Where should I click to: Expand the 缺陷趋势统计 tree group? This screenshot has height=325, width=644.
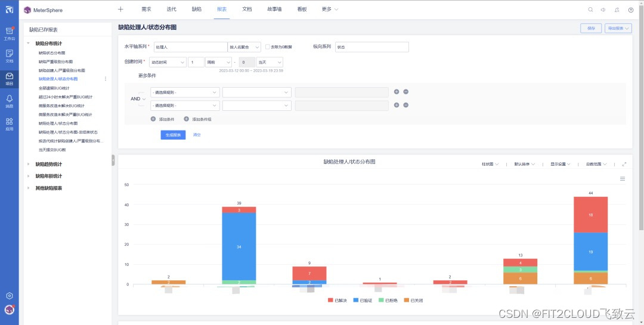[29, 165]
